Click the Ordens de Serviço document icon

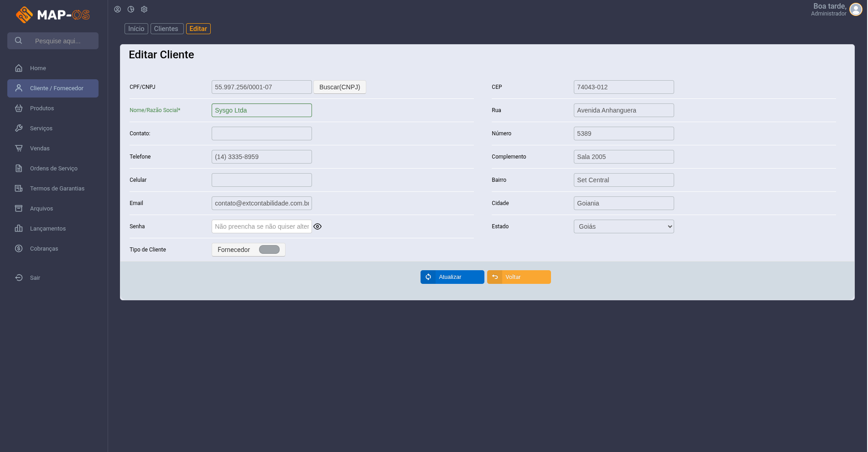point(19,169)
